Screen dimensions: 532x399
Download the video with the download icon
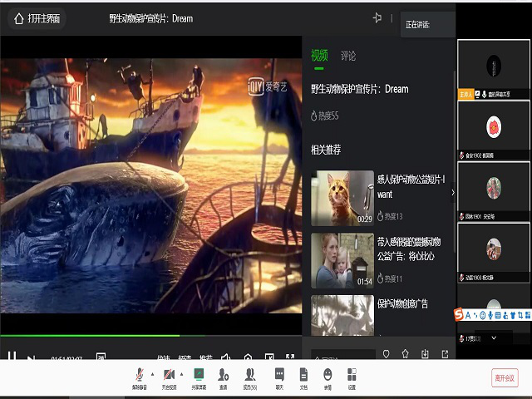[x=425, y=354]
